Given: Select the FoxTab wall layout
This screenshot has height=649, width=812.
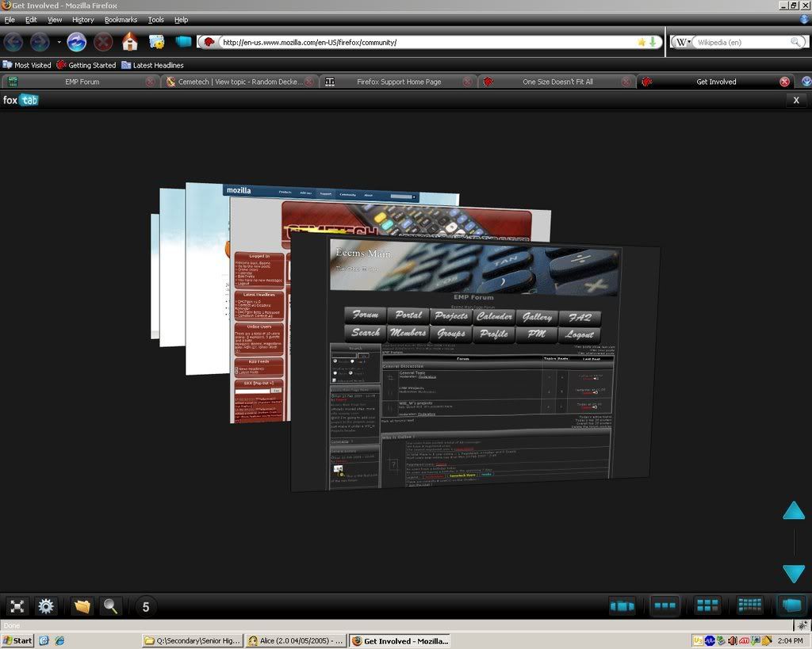Looking at the screenshot, I should coord(749,606).
